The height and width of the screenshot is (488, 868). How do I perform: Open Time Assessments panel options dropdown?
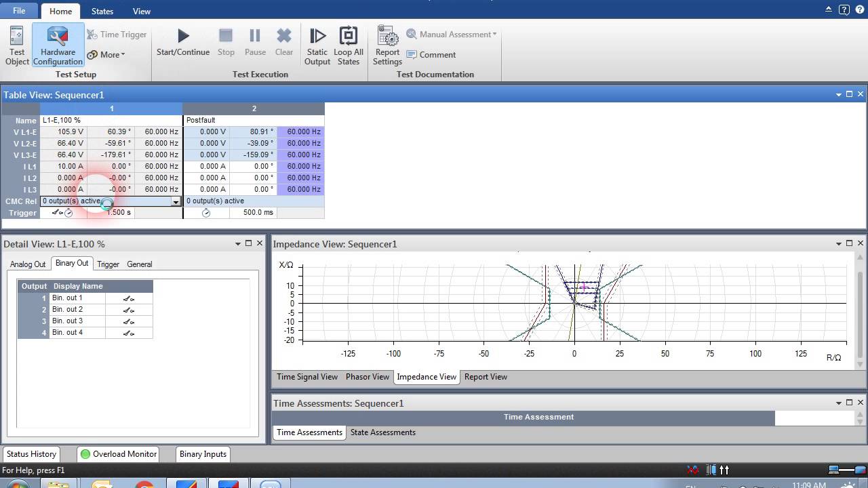pyautogui.click(x=838, y=403)
